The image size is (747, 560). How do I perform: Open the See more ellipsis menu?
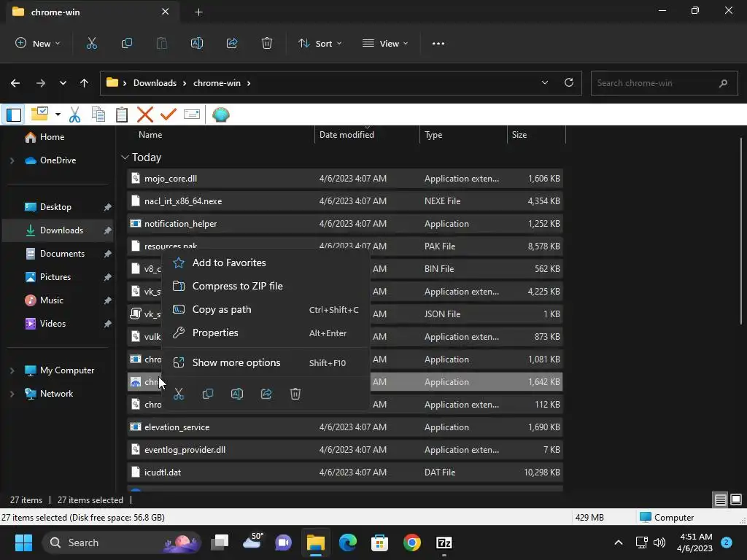point(438,43)
